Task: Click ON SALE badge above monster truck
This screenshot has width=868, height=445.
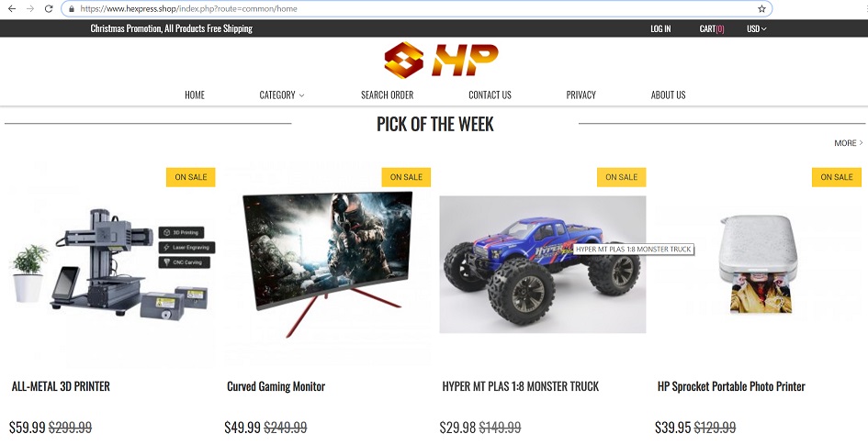Action: (x=621, y=177)
